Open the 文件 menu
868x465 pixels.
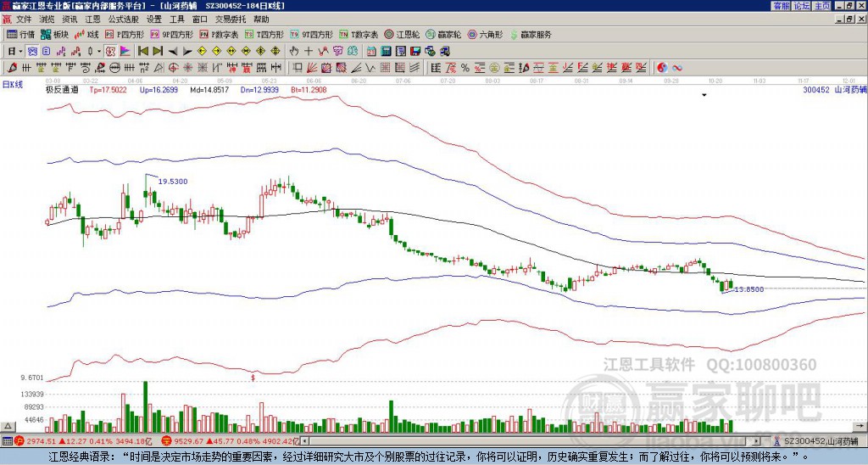click(x=24, y=20)
